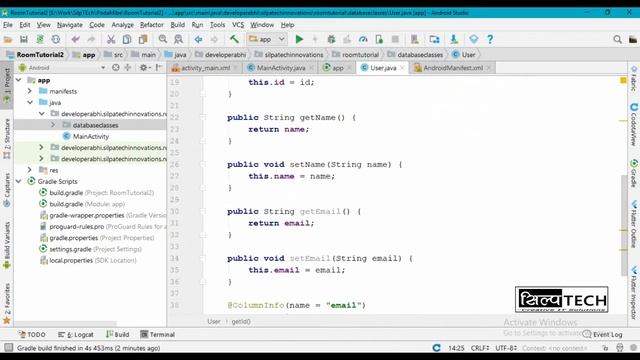This screenshot has height=360, width=640.
Task: Click the CRLF line separator status entry
Action: (x=479, y=348)
